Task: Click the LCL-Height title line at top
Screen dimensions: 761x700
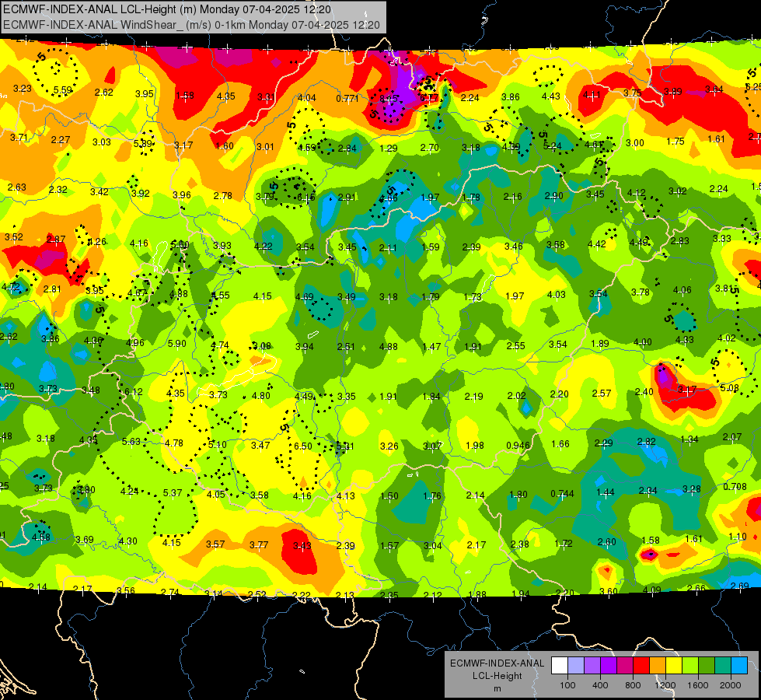Action: click(x=167, y=9)
